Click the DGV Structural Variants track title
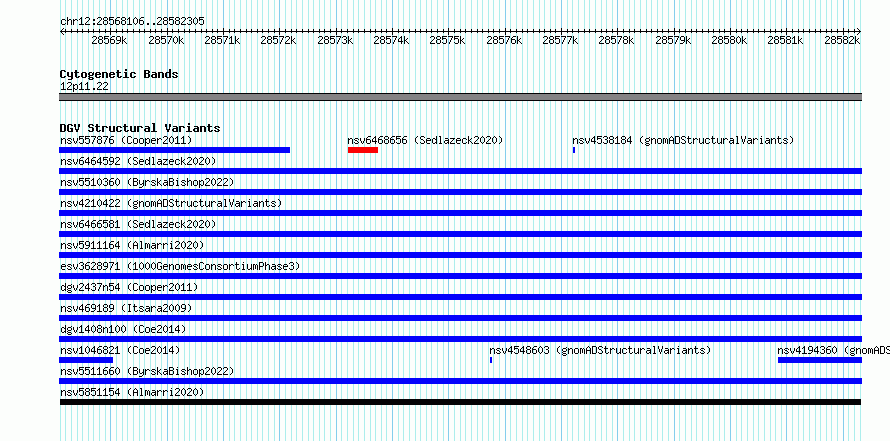Viewport: 890px width, 441px height. tap(140, 128)
